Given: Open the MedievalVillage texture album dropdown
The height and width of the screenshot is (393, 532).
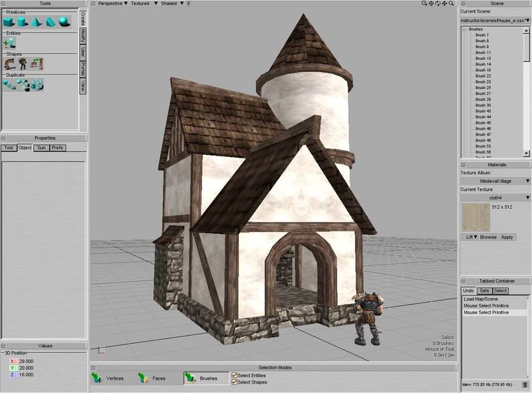Looking at the screenshot, I should (495, 181).
